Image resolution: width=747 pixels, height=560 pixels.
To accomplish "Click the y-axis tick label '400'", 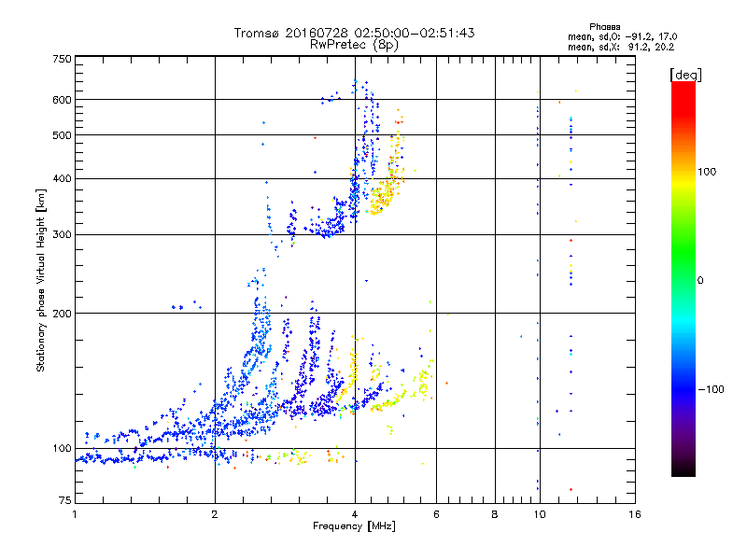I will (x=62, y=179).
